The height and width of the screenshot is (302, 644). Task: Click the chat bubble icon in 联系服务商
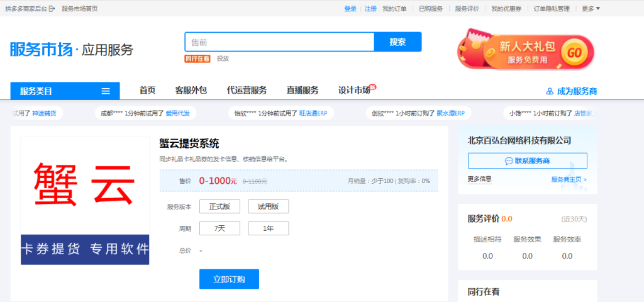(x=508, y=161)
